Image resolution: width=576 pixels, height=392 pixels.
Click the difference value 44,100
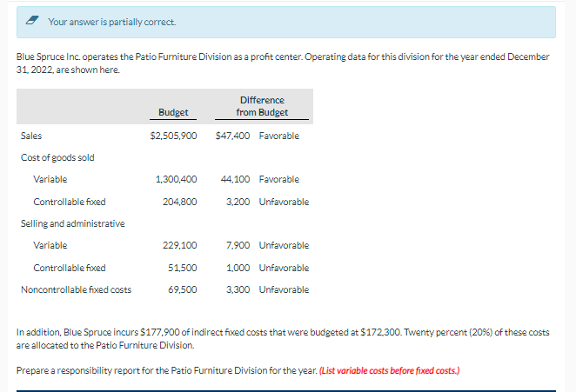click(x=235, y=179)
